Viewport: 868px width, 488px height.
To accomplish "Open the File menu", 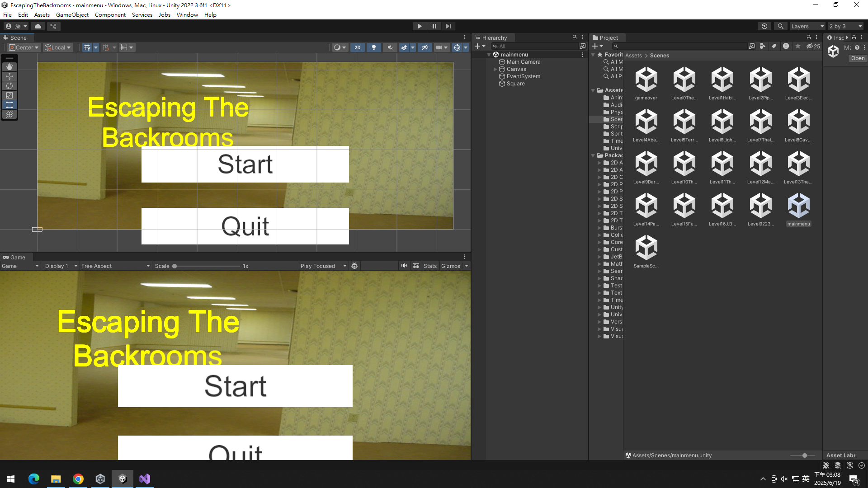I will pos(8,14).
